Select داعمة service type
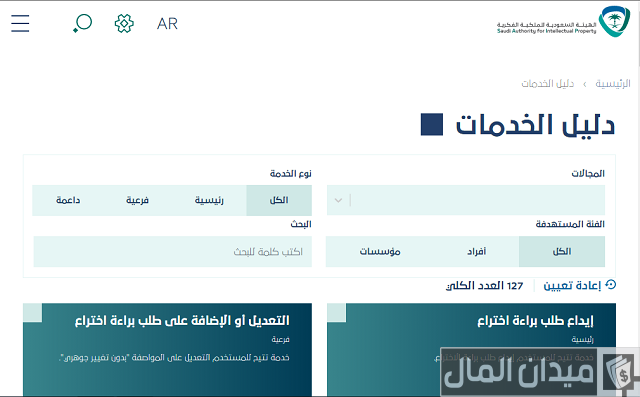The image size is (640, 397). [x=68, y=200]
